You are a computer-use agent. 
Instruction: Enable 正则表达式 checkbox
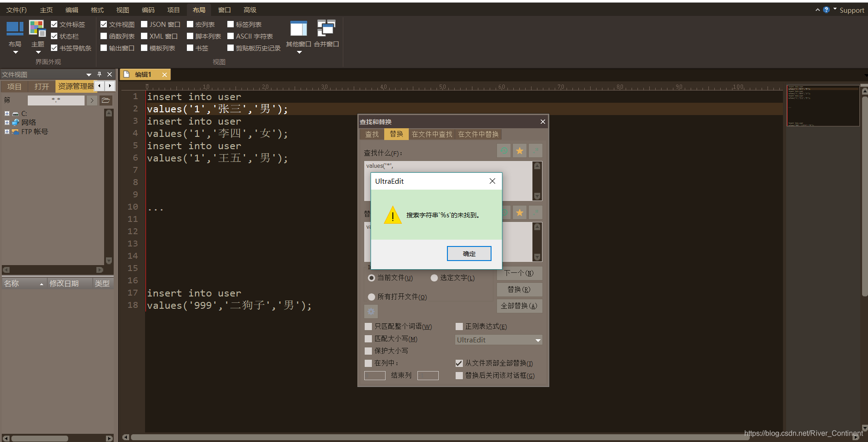pos(459,326)
